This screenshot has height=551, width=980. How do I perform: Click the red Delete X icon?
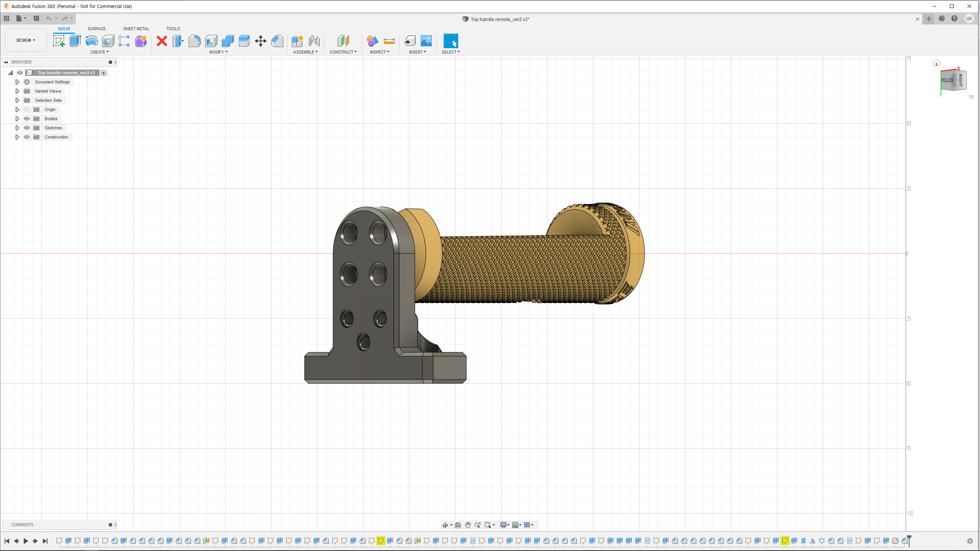tap(162, 41)
